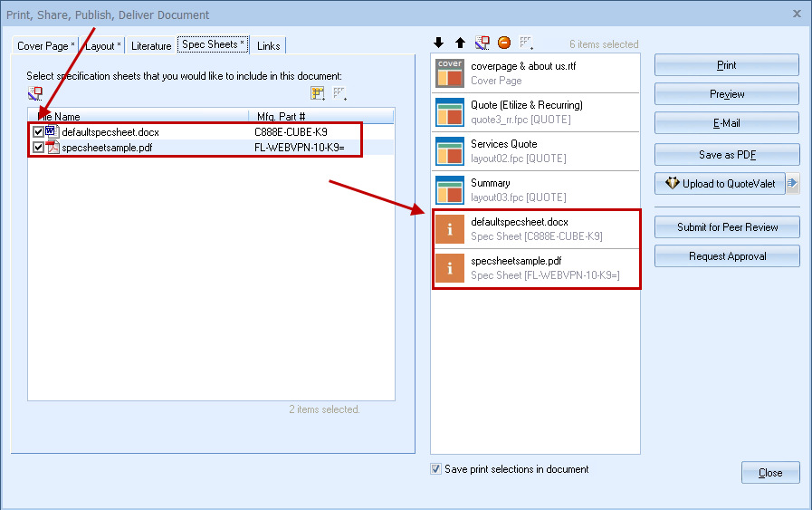Select the Spec Sheets tab

213,44
